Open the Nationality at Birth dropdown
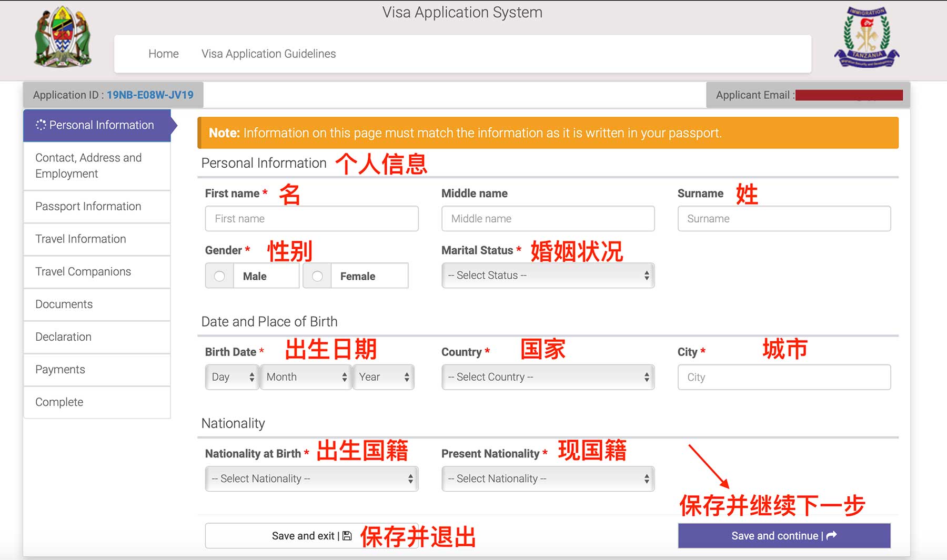The image size is (947, 560). 311,478
